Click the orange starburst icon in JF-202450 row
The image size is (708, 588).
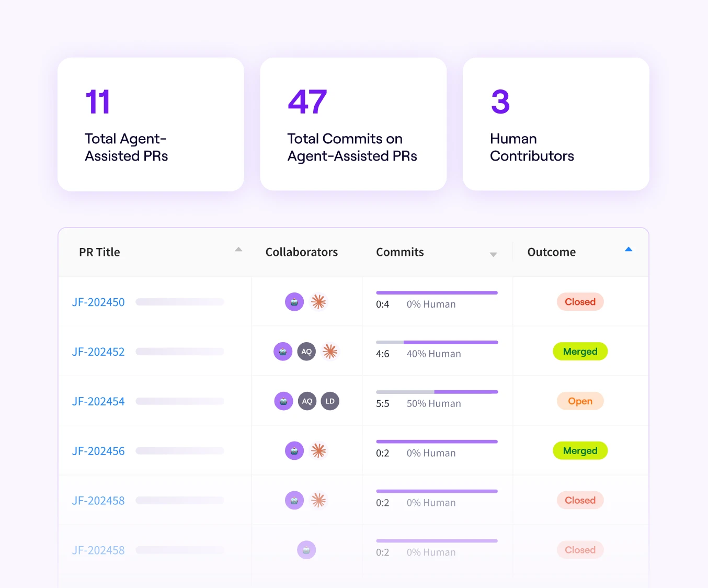pos(318,302)
